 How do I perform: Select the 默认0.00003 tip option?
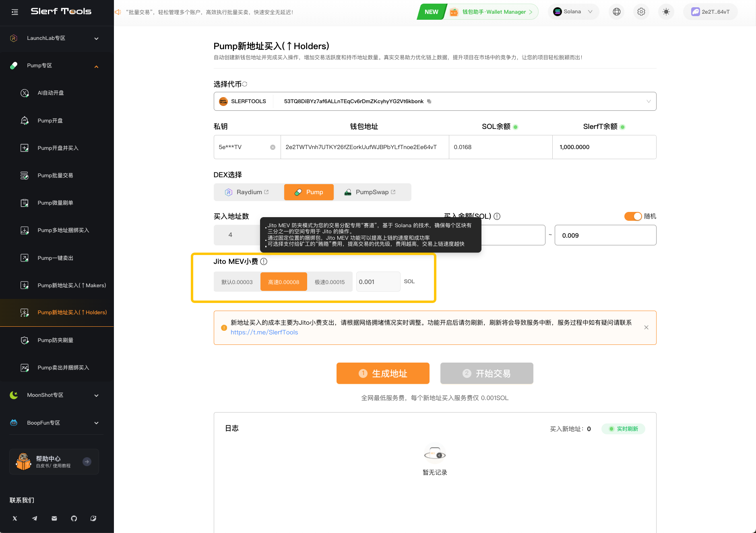click(x=237, y=282)
